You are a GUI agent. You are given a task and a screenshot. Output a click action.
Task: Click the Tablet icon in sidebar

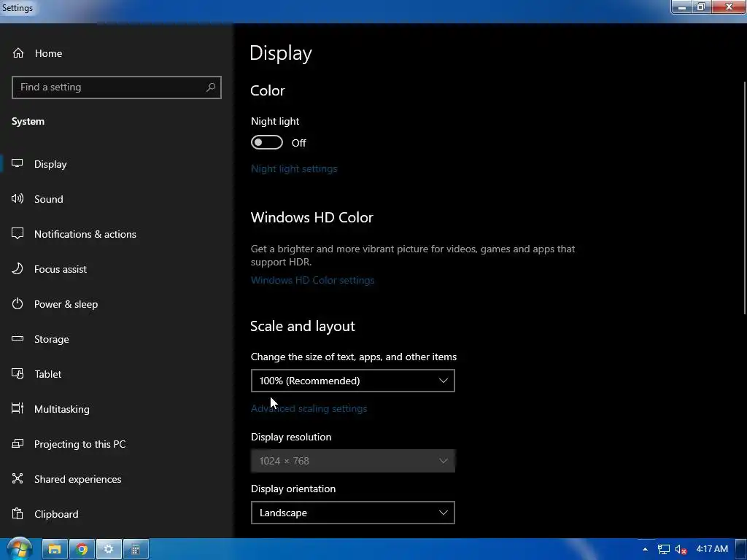18,374
